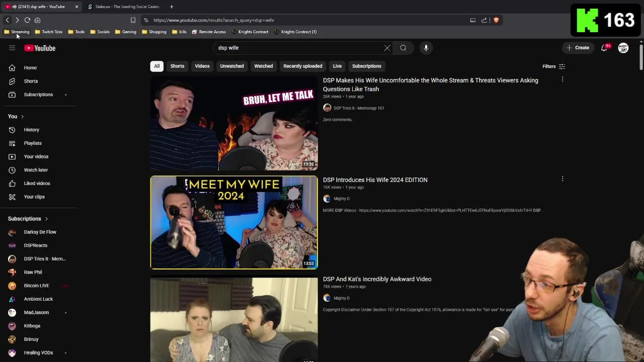Screen dimensions: 644x362
Task: Bookmark this page icon in address bar
Action: point(133,20)
